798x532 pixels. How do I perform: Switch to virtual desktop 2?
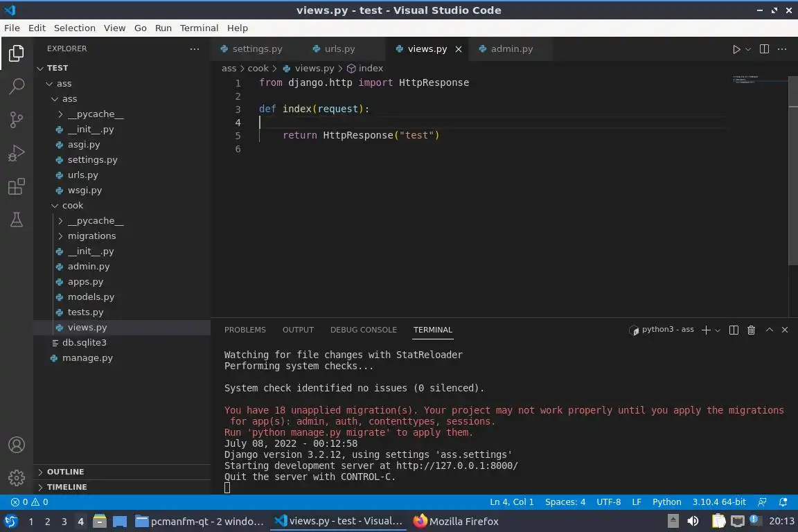47,522
